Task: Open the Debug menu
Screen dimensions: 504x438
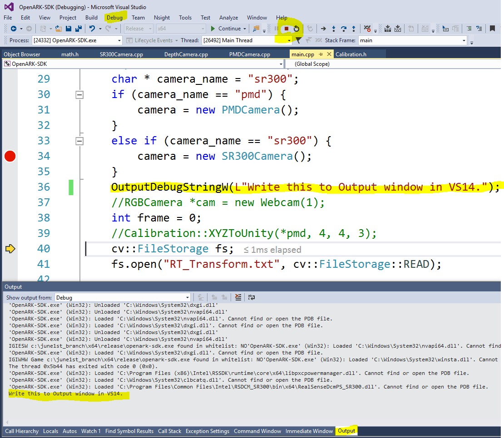Action: click(114, 18)
